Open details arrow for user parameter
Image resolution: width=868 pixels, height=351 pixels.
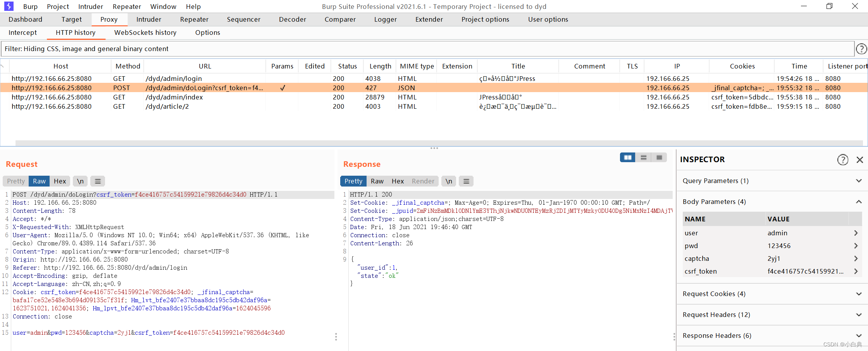[856, 233]
